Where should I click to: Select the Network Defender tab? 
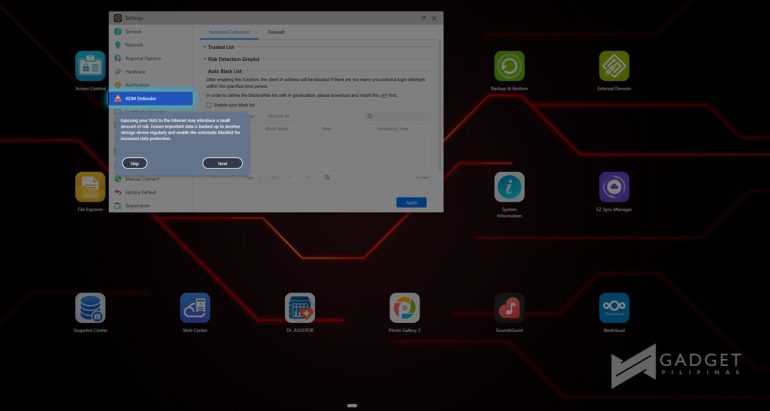(229, 32)
